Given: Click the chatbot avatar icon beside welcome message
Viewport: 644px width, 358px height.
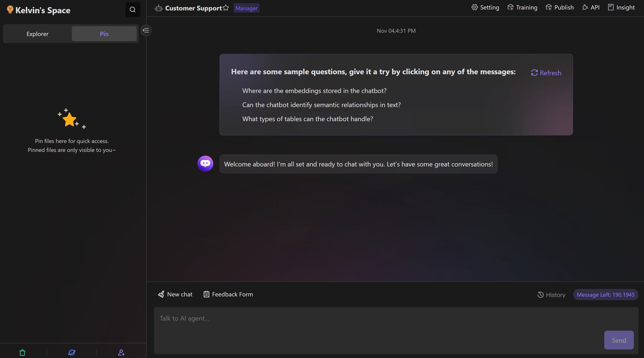Looking at the screenshot, I should coord(205,164).
